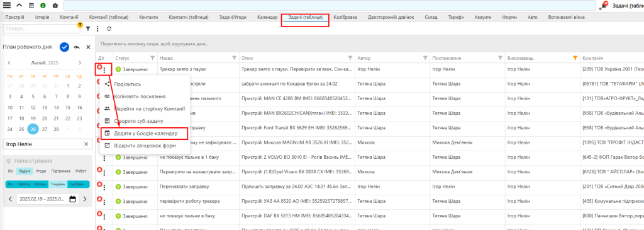Open notifications bell icon
The width and height of the screenshot is (644, 230).
point(604,5)
